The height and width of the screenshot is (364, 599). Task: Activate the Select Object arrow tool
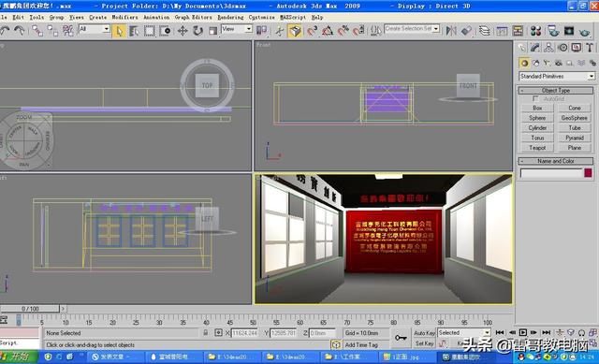click(x=119, y=31)
